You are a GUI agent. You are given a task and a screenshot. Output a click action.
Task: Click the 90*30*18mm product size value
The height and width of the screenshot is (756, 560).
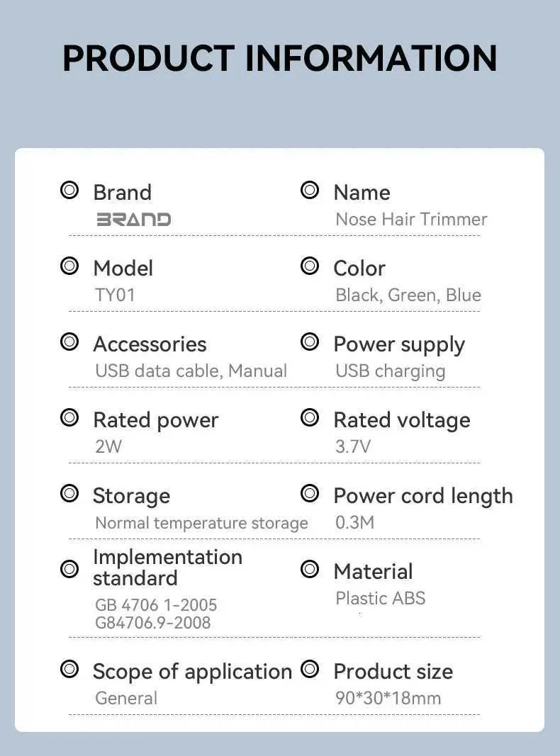(x=388, y=698)
